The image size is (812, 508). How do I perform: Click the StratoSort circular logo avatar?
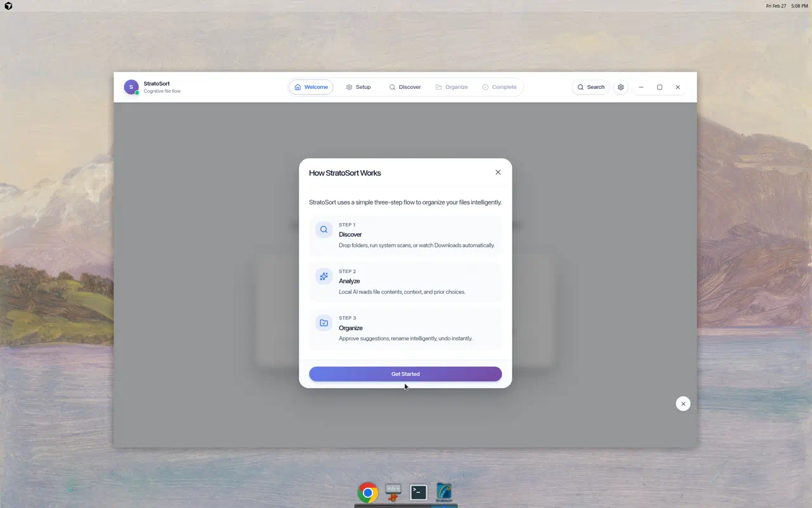point(131,87)
